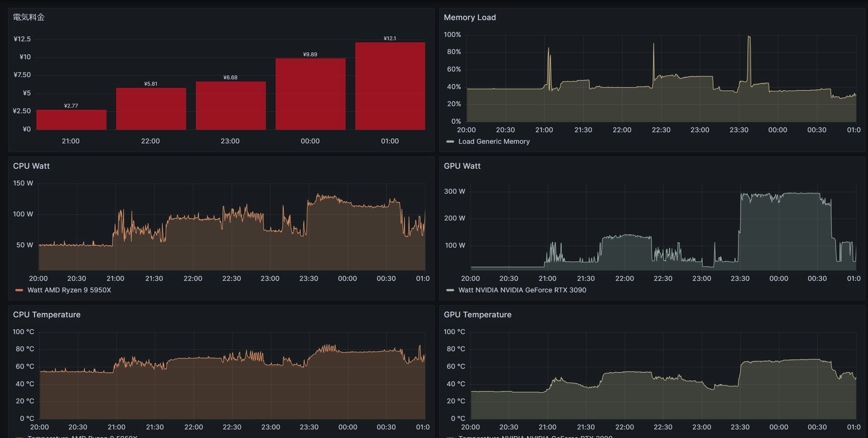Open the CPU Watt panel title menu
The image size is (868, 438).
click(31, 166)
